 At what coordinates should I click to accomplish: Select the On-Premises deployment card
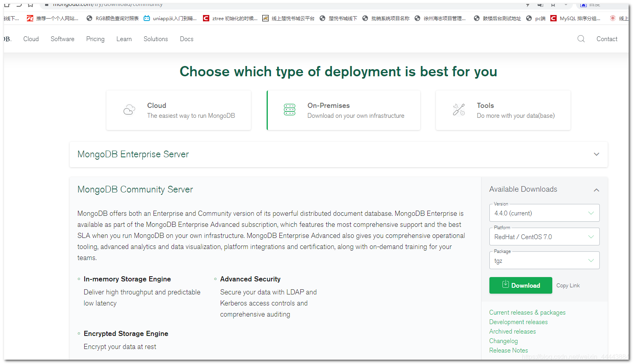tap(343, 110)
